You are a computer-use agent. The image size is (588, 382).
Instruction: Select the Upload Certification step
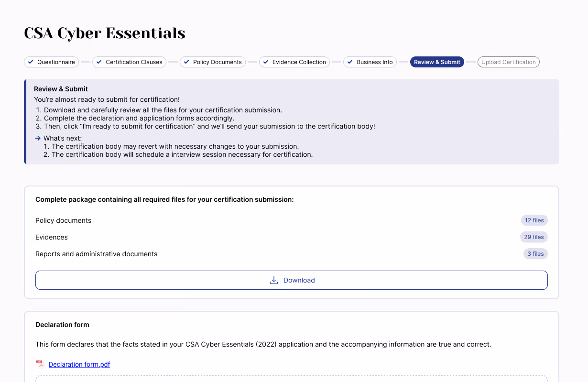coord(508,62)
